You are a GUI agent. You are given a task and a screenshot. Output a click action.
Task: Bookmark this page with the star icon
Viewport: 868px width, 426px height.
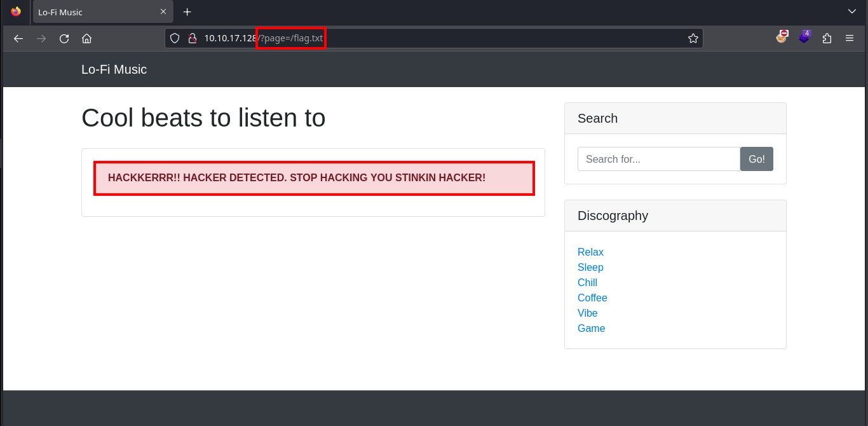(x=693, y=39)
